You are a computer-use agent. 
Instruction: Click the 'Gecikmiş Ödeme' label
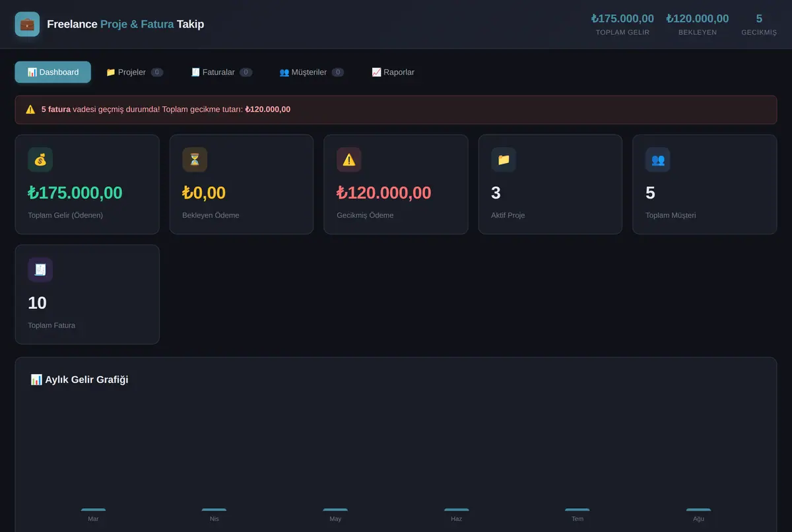pos(365,215)
